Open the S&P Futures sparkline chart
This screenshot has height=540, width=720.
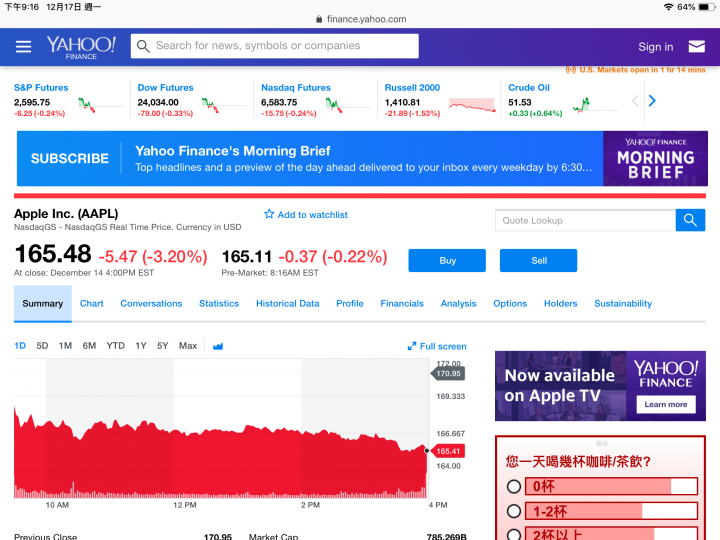[x=100, y=105]
